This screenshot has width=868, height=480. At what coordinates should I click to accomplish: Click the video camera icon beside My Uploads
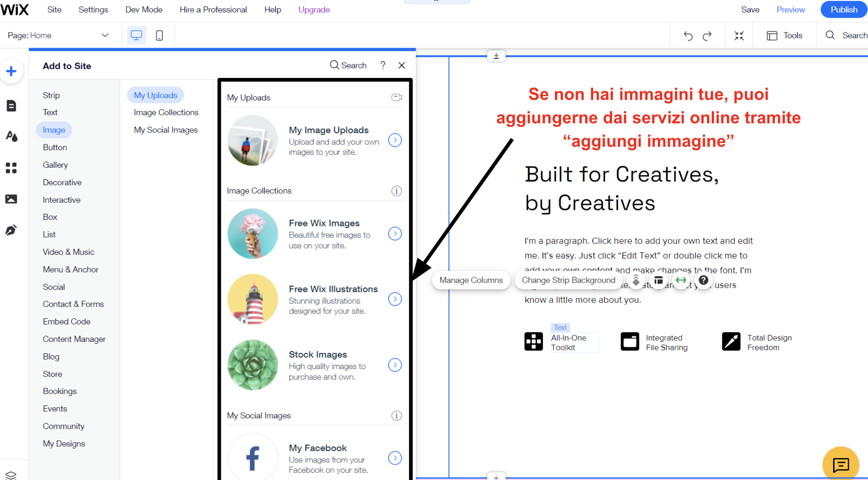click(x=397, y=98)
